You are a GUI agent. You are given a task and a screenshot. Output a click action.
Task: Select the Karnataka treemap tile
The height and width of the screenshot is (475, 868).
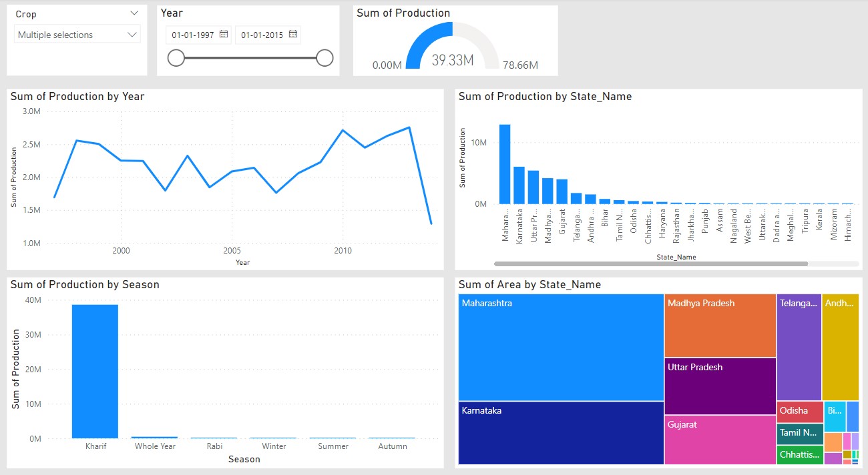click(x=561, y=432)
